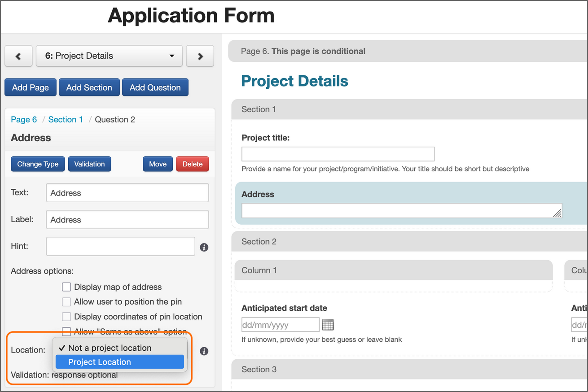Viewport: 588px width, 392px height.
Task: Check Allow user to position the pin
Action: coord(66,302)
